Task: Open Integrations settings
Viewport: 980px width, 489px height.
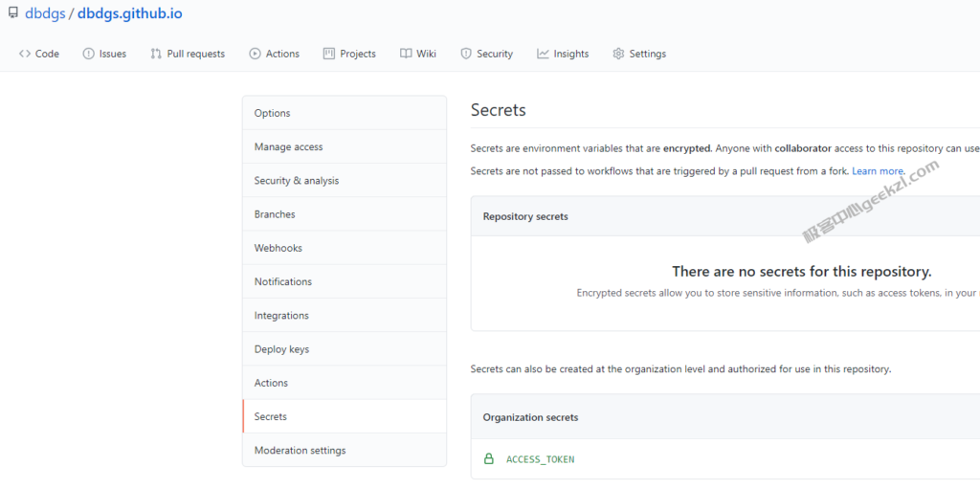Action: coord(345,316)
